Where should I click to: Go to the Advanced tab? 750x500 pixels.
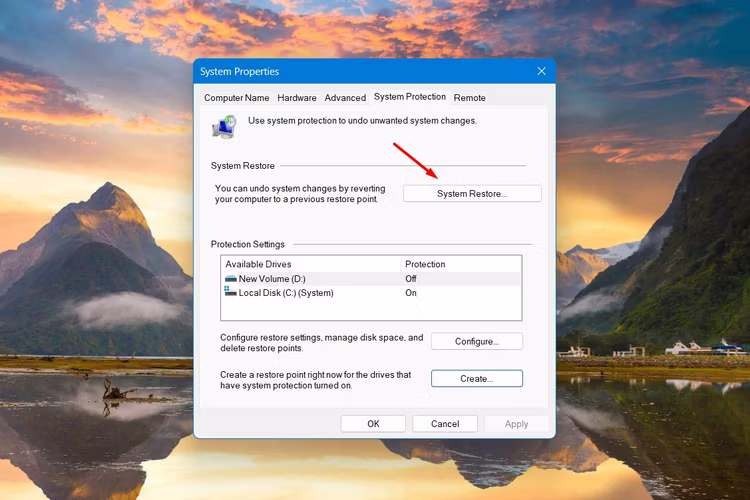point(345,98)
